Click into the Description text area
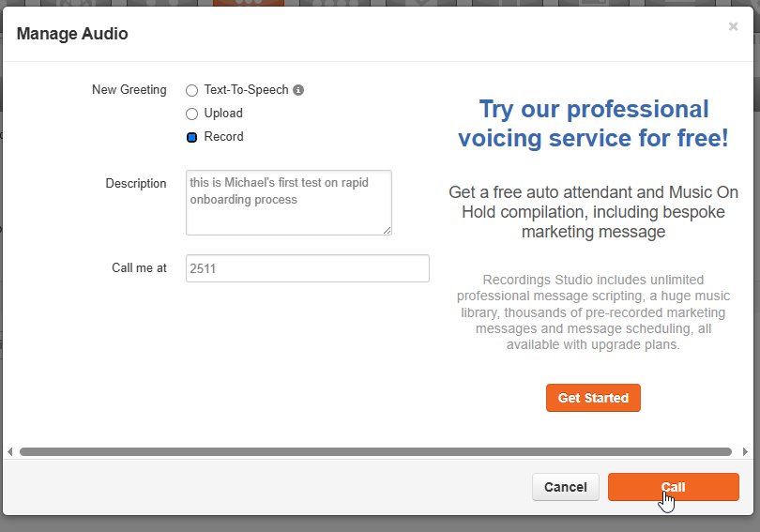This screenshot has height=532, width=760. coord(289,203)
